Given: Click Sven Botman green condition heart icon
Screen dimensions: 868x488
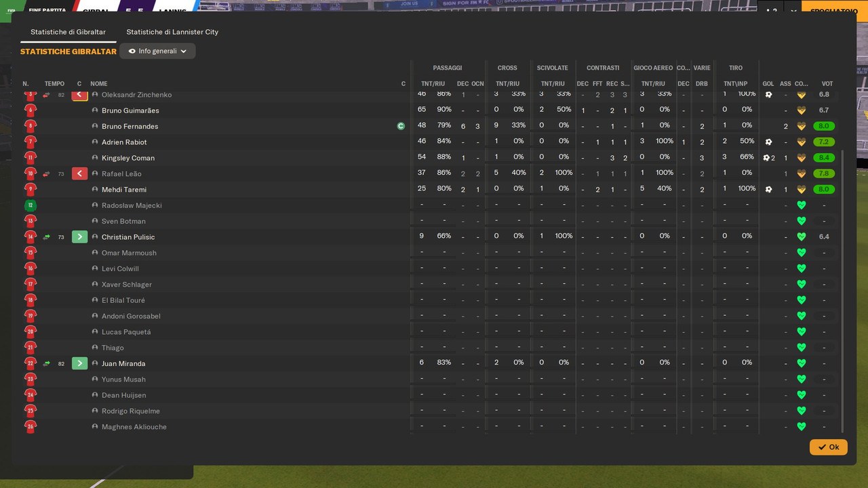Looking at the screenshot, I should 801,221.
